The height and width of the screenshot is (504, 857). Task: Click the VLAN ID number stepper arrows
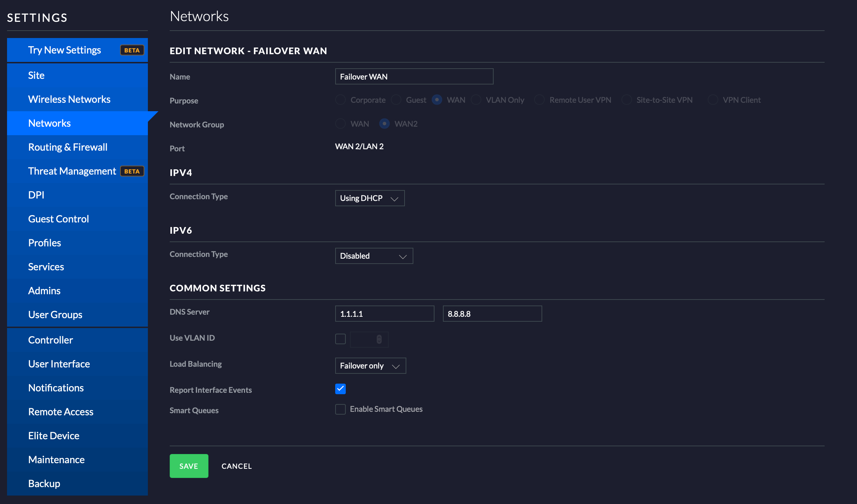[x=379, y=339]
